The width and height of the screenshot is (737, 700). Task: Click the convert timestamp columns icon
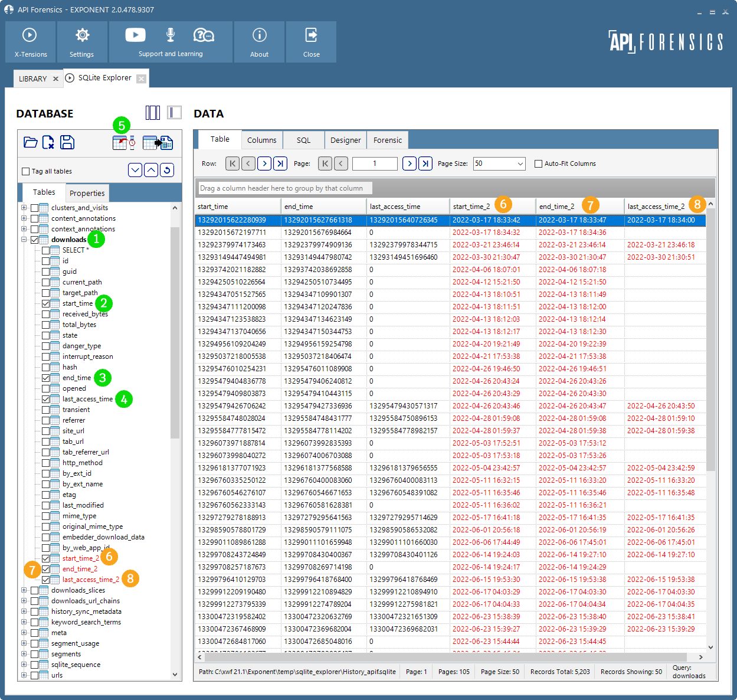coord(123,143)
